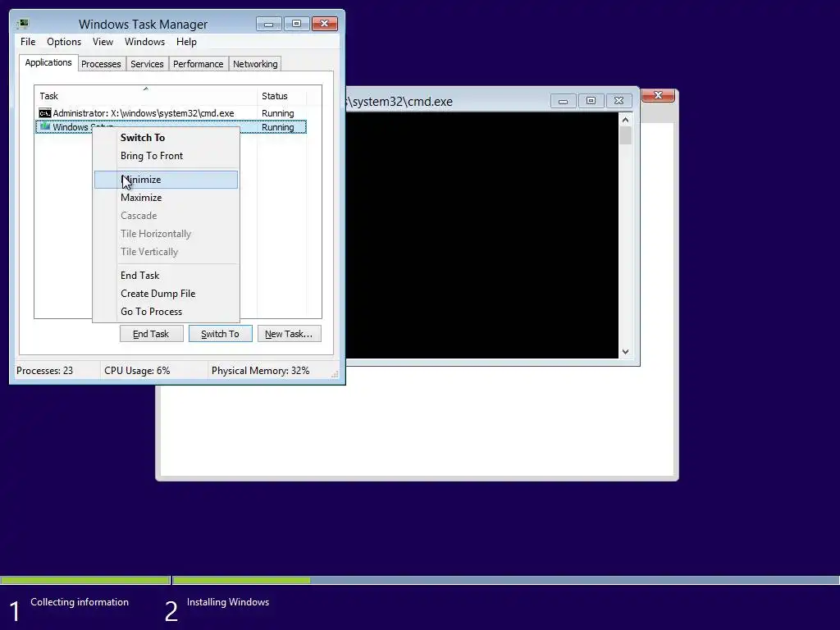Minimize the Windows Task Manager window
This screenshot has width=840, height=630.
[x=268, y=24]
